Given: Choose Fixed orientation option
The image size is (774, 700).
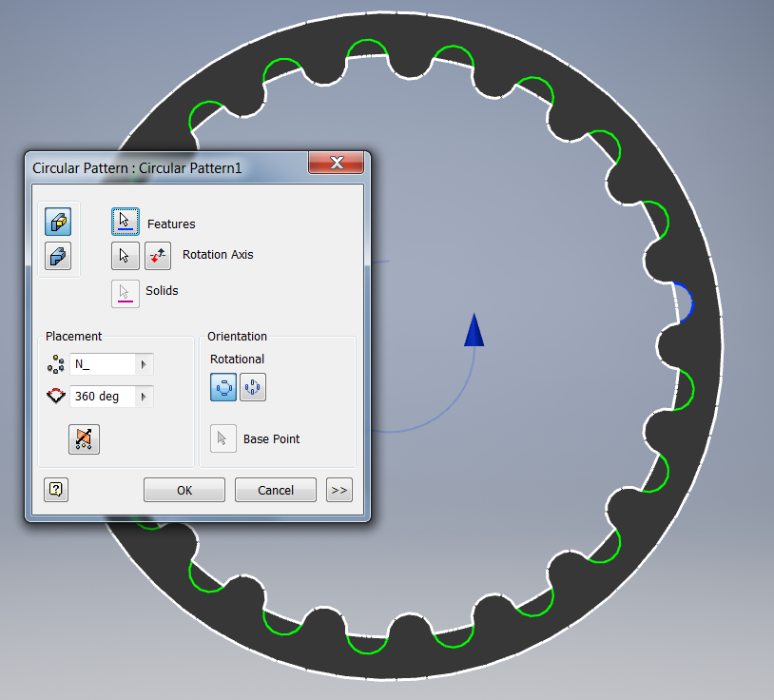Looking at the screenshot, I should [x=253, y=387].
